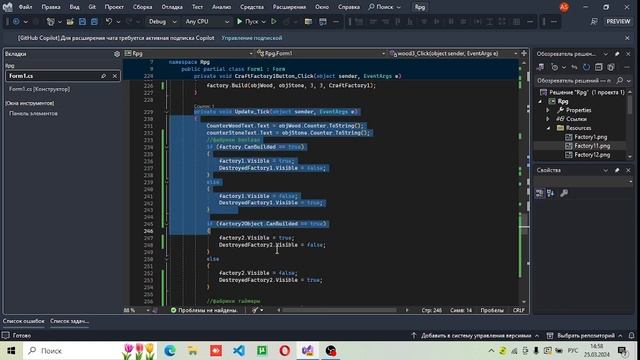Click the search magnifier in Solution Explorer
640x360 pixels.
pyautogui.click(x=620, y=80)
